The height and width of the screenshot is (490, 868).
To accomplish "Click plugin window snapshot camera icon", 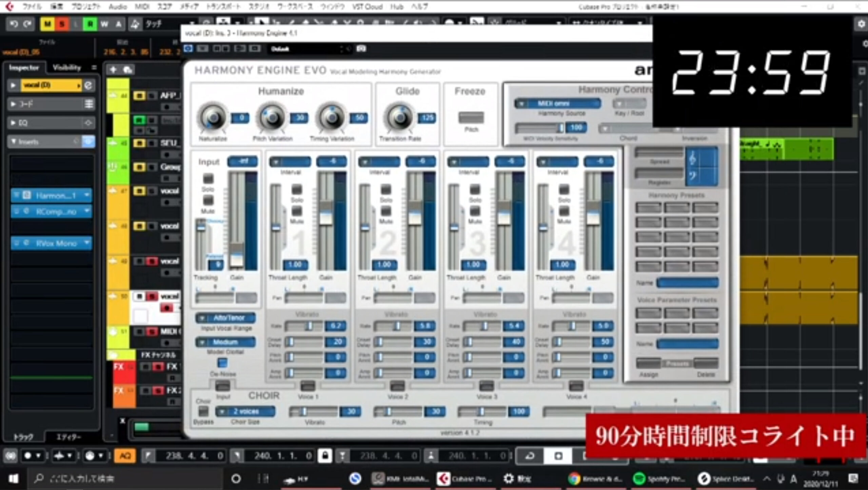I will point(361,48).
